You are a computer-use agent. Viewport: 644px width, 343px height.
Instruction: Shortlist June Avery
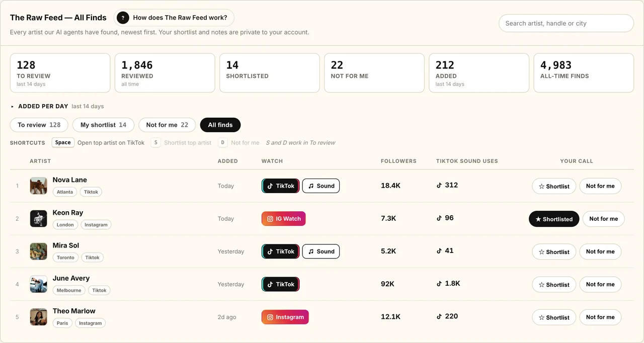coord(554,284)
